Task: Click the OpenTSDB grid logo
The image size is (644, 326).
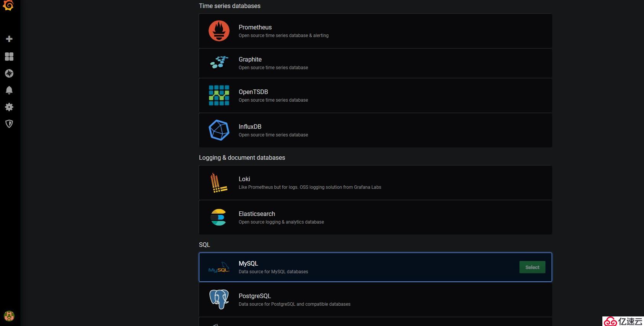Action: [219, 95]
